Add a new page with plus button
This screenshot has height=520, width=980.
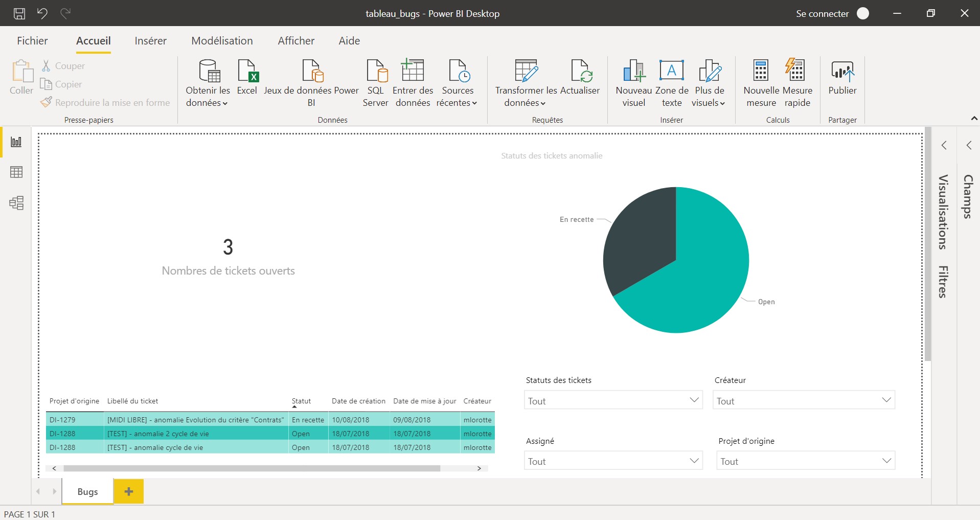click(x=128, y=491)
